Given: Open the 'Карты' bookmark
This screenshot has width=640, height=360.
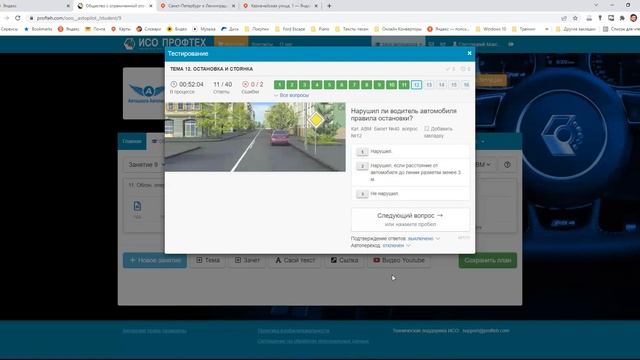Looking at the screenshot, I should click(121, 29).
